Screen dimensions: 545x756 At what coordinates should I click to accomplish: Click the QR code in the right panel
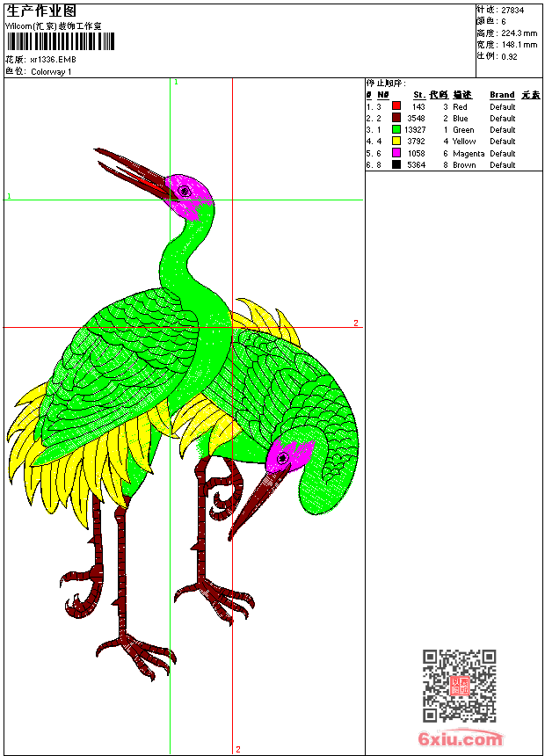point(460,686)
